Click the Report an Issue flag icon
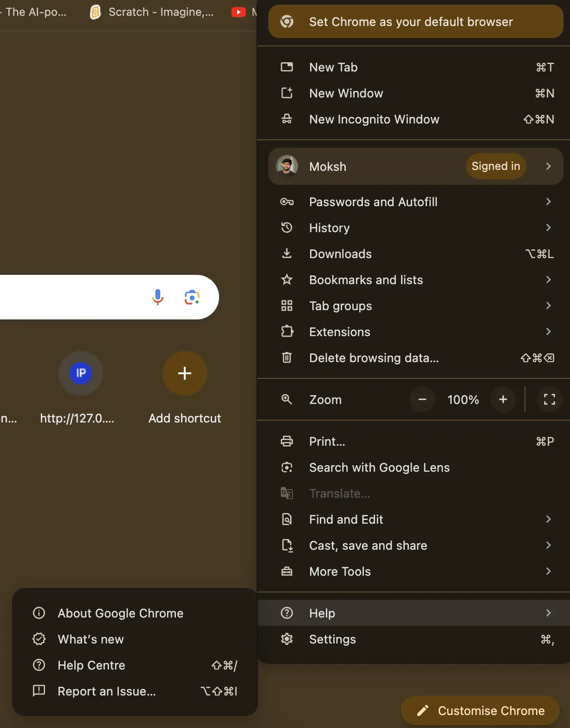The height and width of the screenshot is (728, 570). point(39,691)
